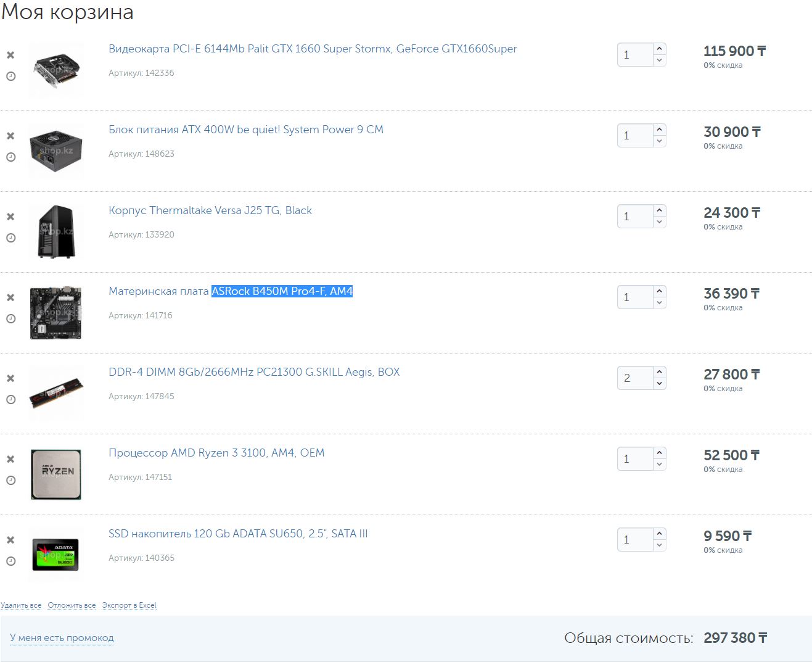Decrease quantity of ADATA SU650 SSD
Viewport: 812px width, 662px height.
659,545
